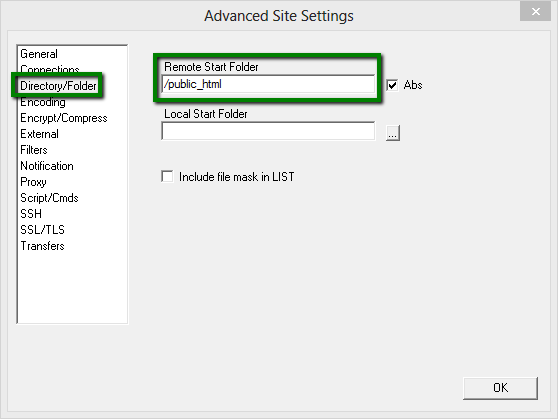Select the SSH category
This screenshot has width=558, height=419.
tap(31, 214)
